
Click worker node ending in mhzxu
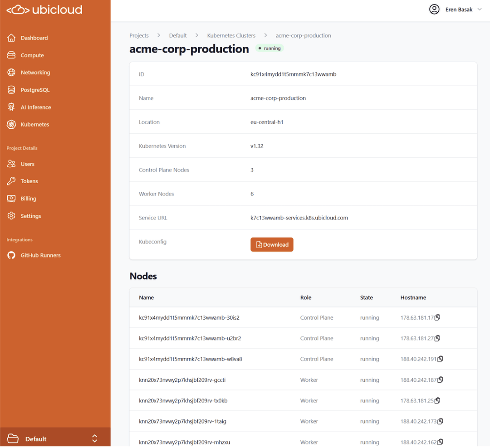[184, 443]
